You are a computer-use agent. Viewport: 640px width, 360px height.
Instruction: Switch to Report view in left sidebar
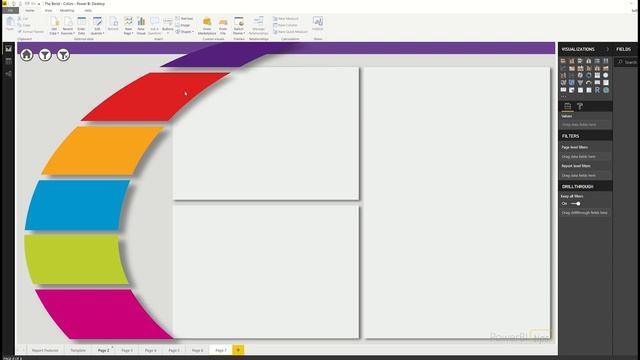8,49
